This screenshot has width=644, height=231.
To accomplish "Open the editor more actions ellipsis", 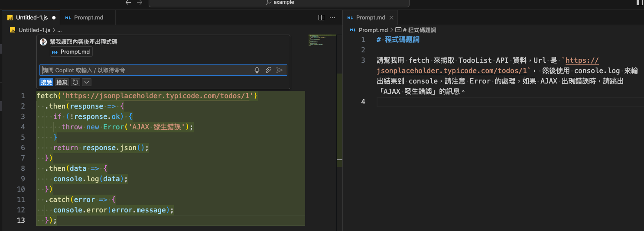I will (332, 18).
